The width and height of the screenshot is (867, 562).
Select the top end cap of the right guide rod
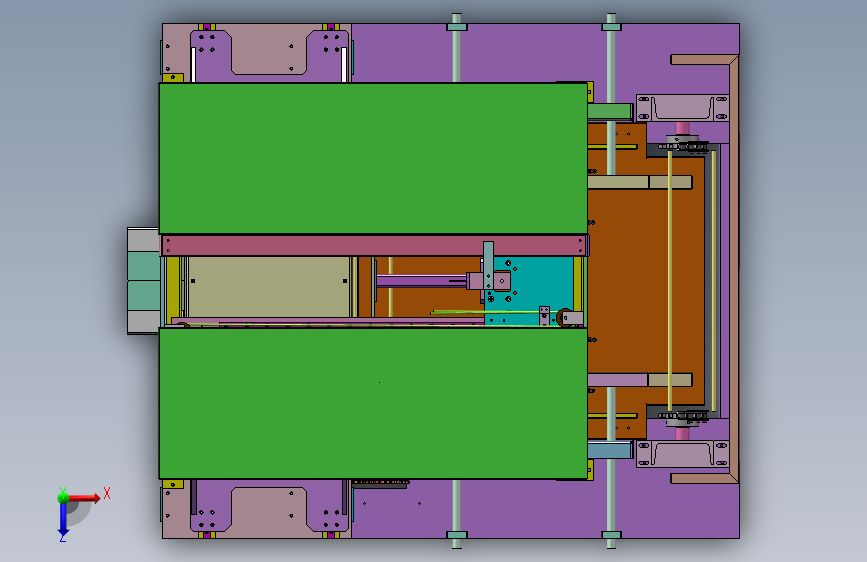pyautogui.click(x=611, y=26)
